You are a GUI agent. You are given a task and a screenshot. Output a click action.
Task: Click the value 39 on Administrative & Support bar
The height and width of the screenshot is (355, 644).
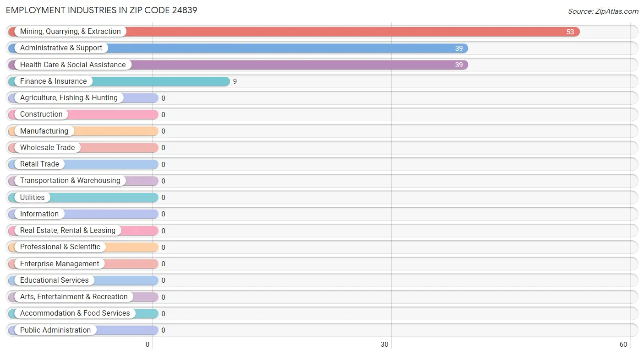click(x=459, y=48)
